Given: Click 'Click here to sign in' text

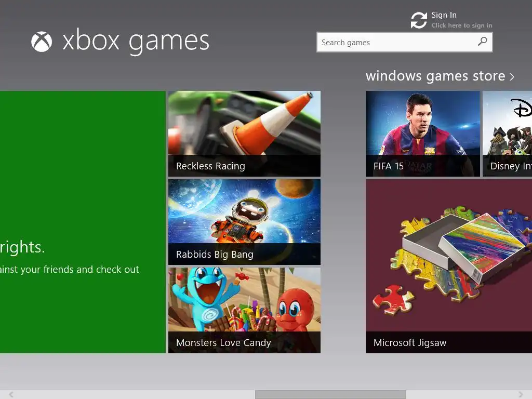Looking at the screenshot, I should (x=462, y=25).
